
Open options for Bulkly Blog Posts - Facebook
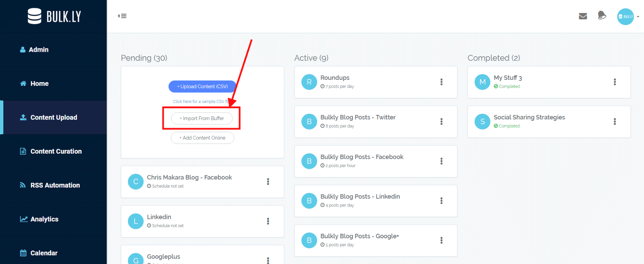pyautogui.click(x=441, y=161)
